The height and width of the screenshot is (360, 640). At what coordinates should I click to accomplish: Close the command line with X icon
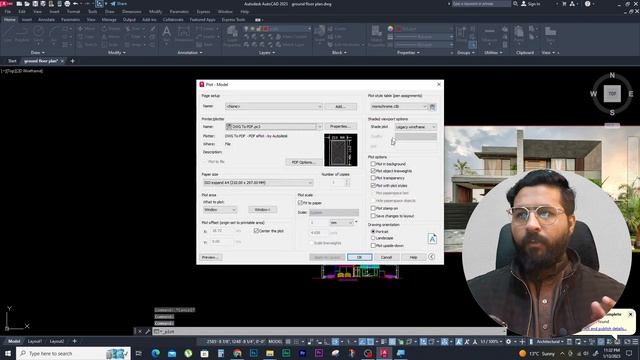pyautogui.click(x=140, y=331)
